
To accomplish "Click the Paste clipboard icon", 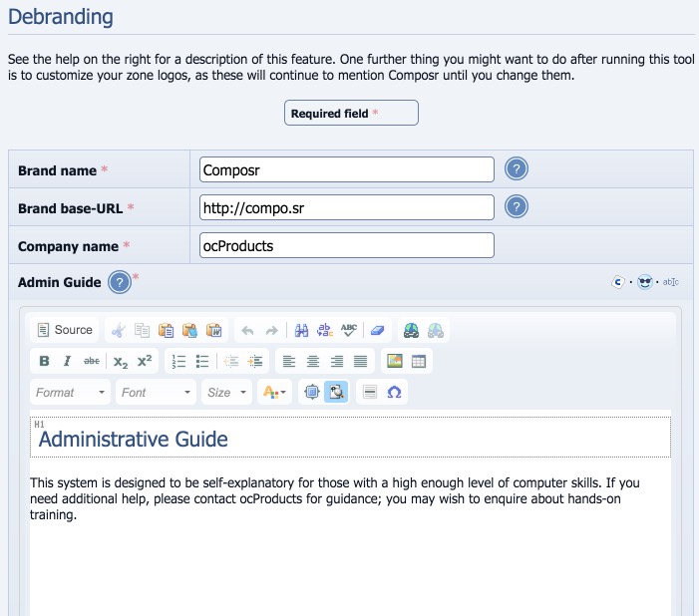I will click(x=167, y=330).
